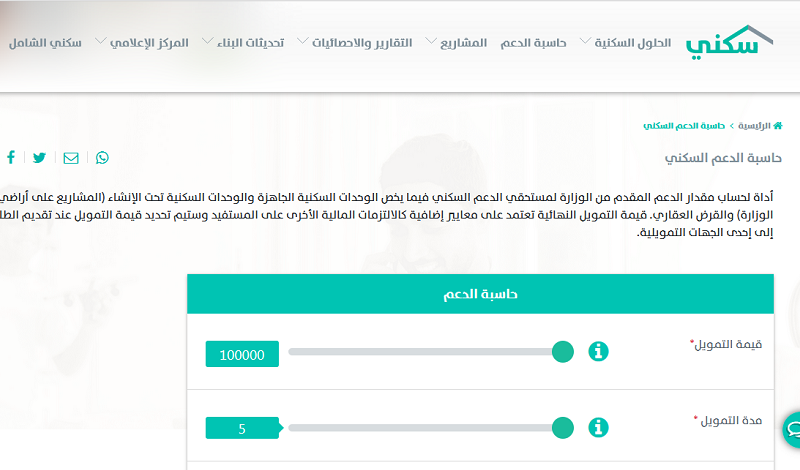Expand المركز الإعلامي dropdown menu
This screenshot has height=470, width=800.
point(142,43)
